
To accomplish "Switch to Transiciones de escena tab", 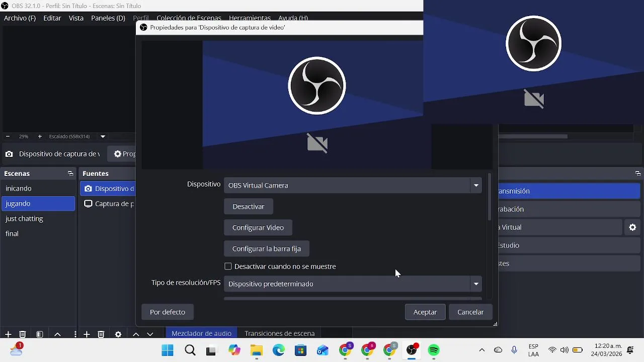I will pyautogui.click(x=279, y=333).
